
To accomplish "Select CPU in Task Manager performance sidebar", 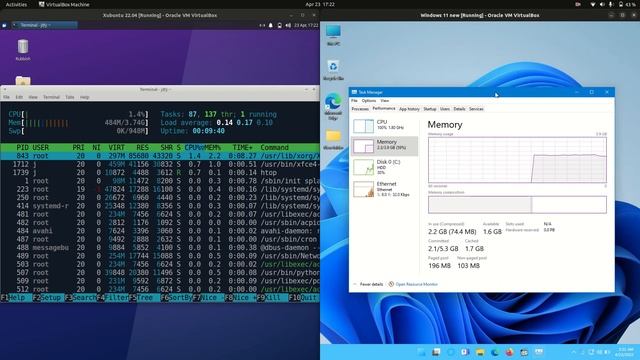I will tap(384, 126).
